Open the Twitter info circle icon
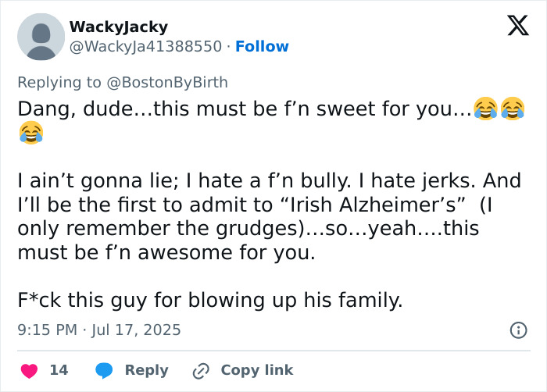Image resolution: width=547 pixels, height=392 pixels. (518, 330)
